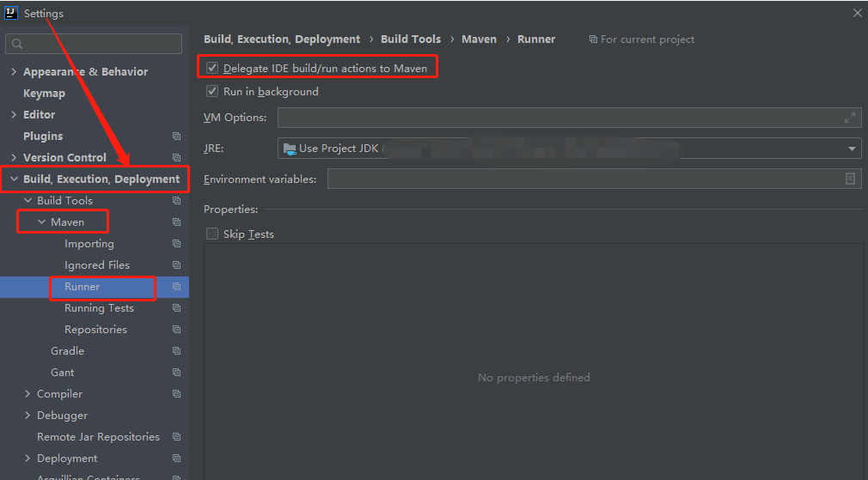Click the empty Properties table area
The width and height of the screenshot is (868, 480).
click(534, 362)
